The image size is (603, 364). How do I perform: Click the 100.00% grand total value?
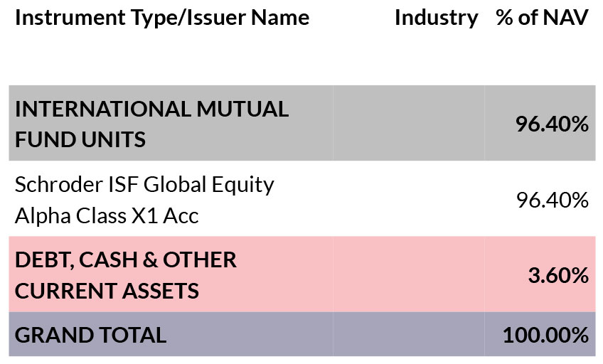[x=545, y=335]
